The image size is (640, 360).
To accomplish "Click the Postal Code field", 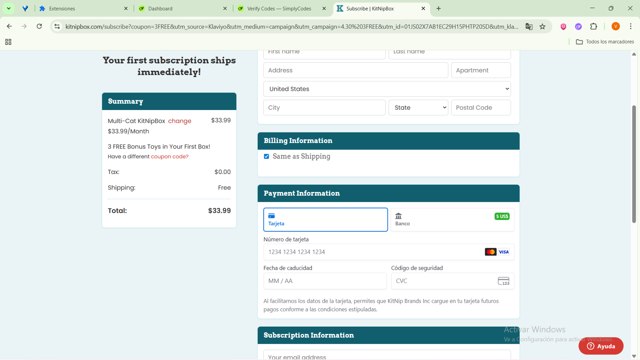I will click(481, 108).
